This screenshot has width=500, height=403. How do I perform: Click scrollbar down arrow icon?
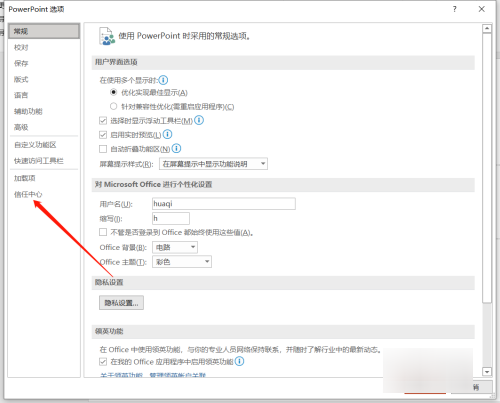pos(487,371)
